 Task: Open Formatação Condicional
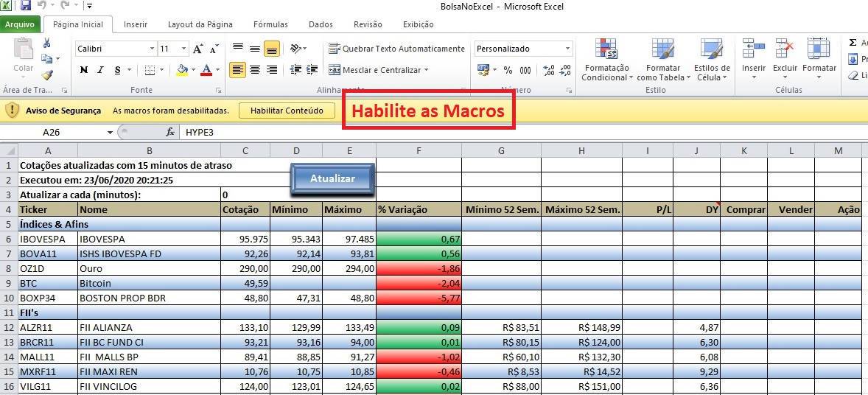605,60
